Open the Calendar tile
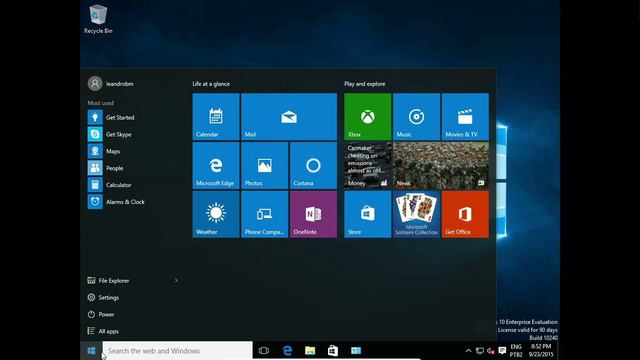640x360 pixels. [x=216, y=117]
